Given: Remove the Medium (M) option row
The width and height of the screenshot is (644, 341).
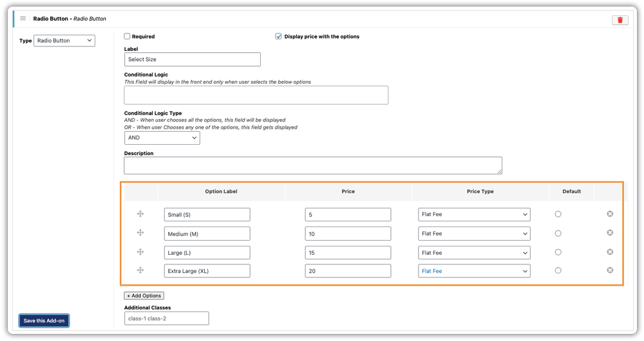Looking at the screenshot, I should [x=610, y=233].
